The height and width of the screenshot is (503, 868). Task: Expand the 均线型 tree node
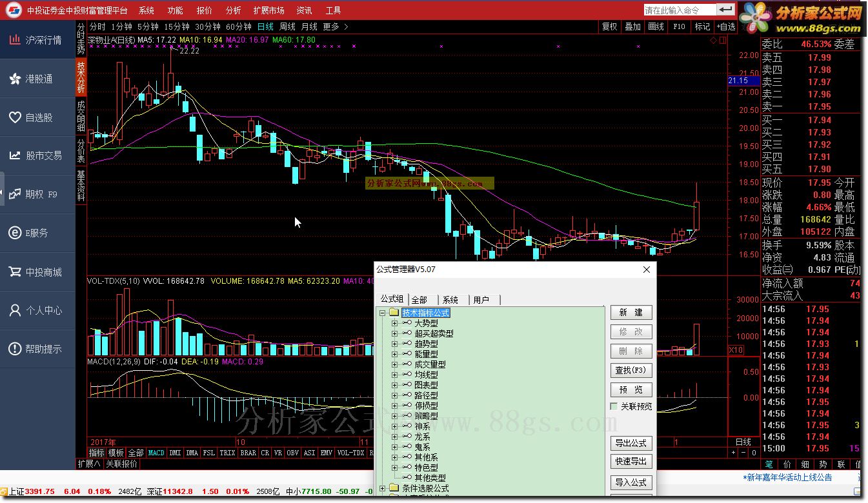394,375
